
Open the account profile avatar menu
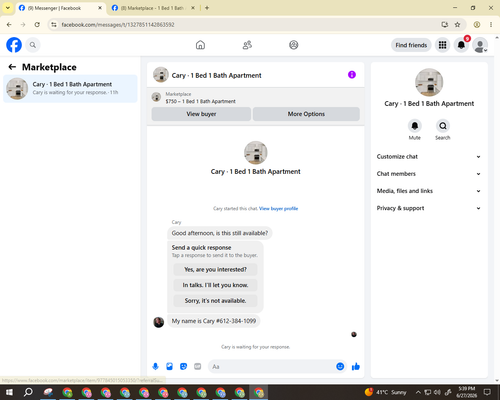(x=480, y=45)
